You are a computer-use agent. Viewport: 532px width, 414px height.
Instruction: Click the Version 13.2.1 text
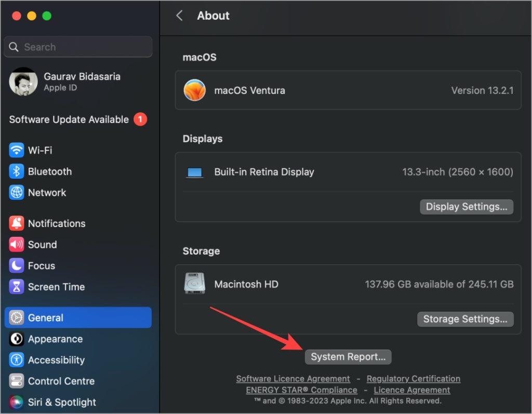(x=482, y=90)
